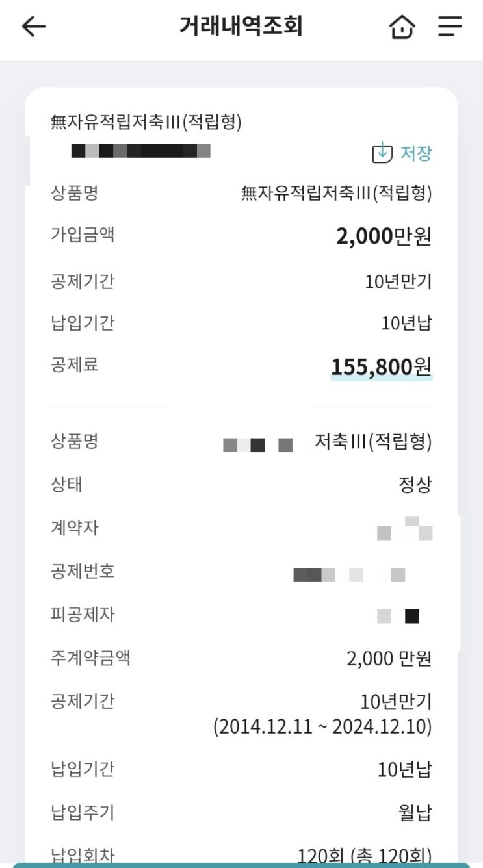Screen dimensions: 483x868
Task: Select the 거래내역조회 page title
Action: point(241,26)
